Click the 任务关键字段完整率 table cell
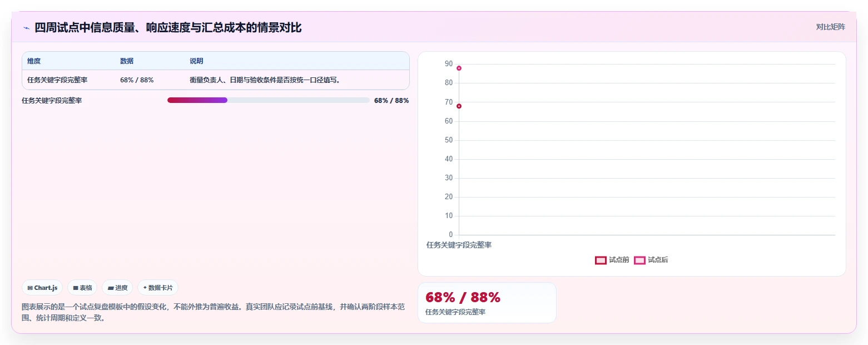The height and width of the screenshot is (345, 868). point(57,80)
